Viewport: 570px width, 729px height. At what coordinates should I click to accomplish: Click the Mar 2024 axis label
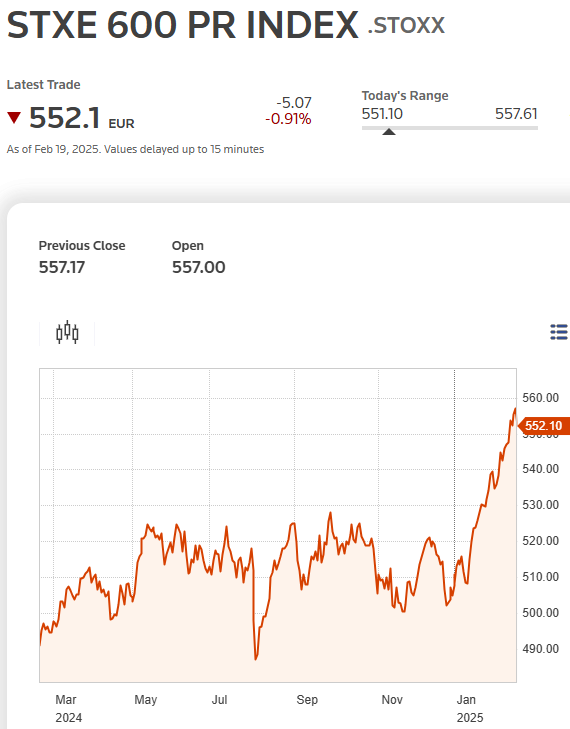[68, 709]
